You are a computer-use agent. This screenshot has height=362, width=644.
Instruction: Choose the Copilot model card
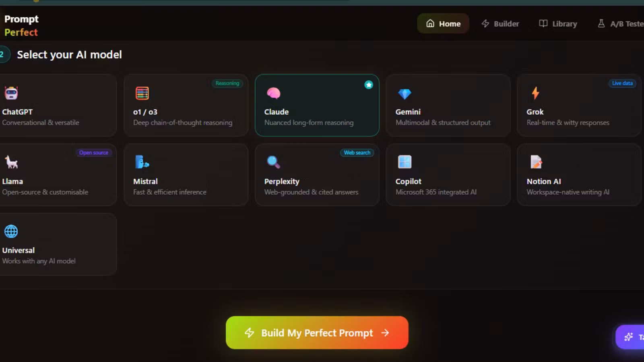(x=448, y=175)
